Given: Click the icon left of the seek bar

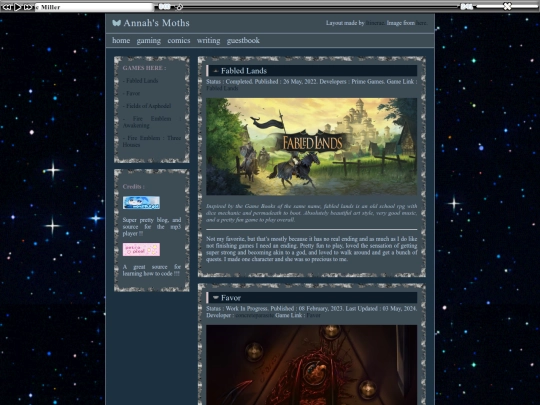Looking at the screenshot, I should [164, 7].
